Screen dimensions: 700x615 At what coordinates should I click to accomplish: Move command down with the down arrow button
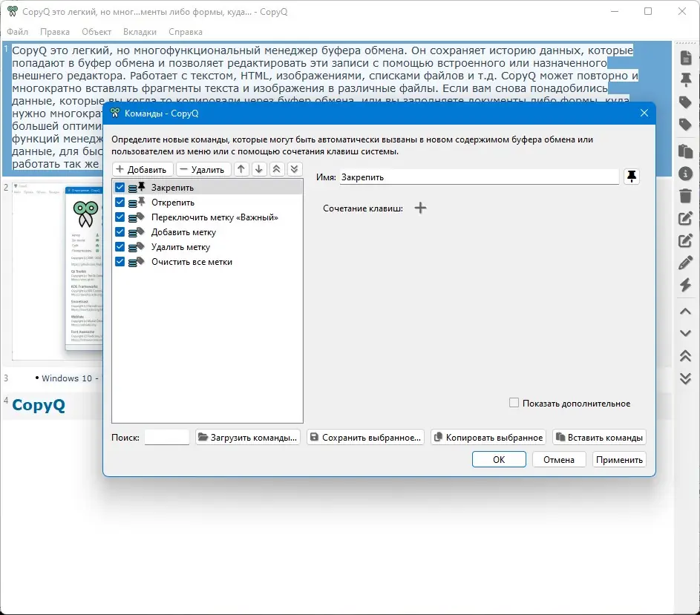tap(259, 169)
